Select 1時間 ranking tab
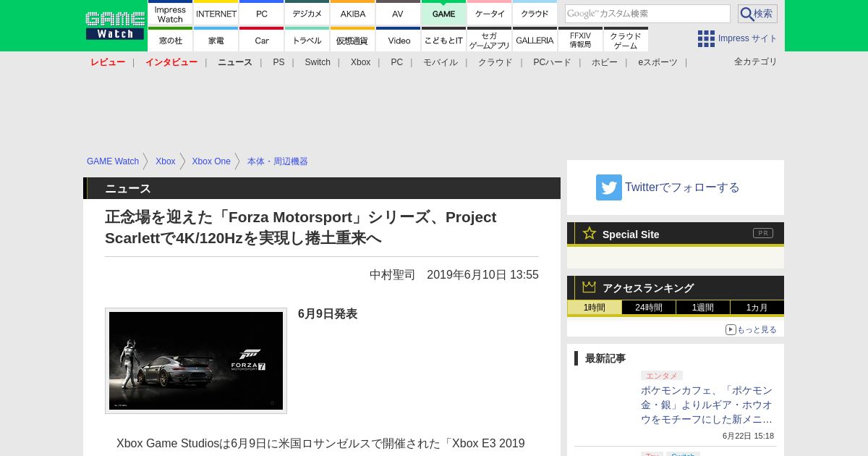The height and width of the screenshot is (456, 868). (595, 307)
